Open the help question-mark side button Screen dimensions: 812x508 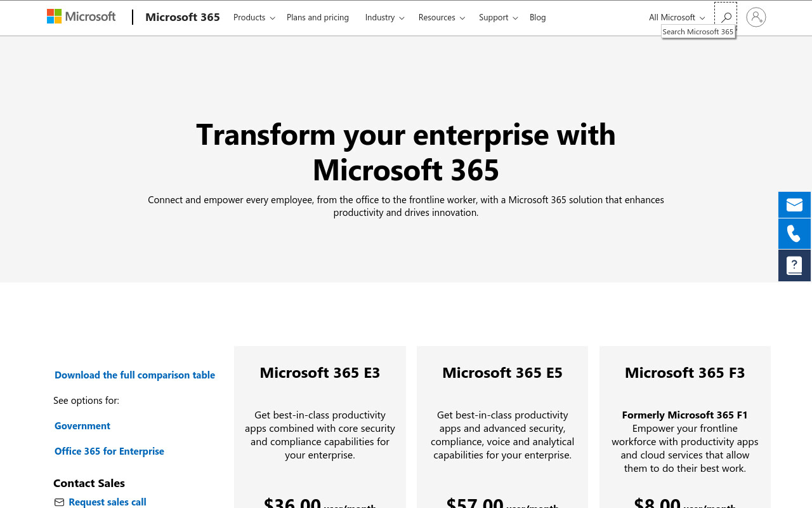coord(794,265)
